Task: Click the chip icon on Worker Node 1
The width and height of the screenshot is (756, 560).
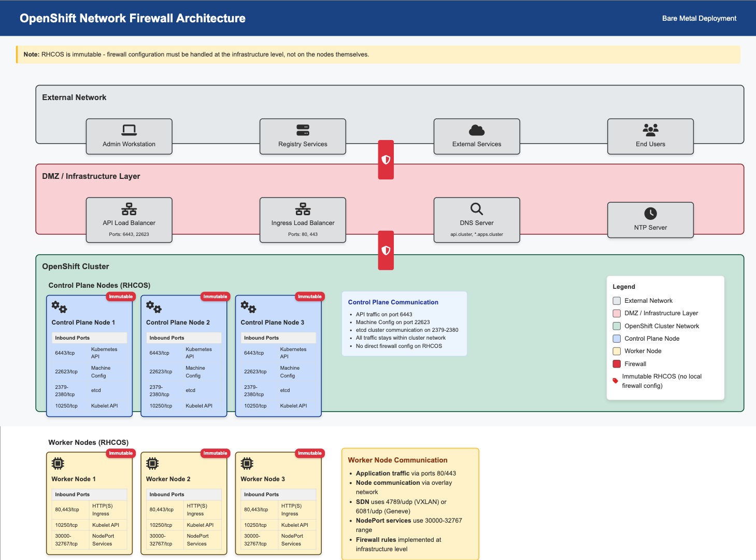Action: pyautogui.click(x=58, y=463)
